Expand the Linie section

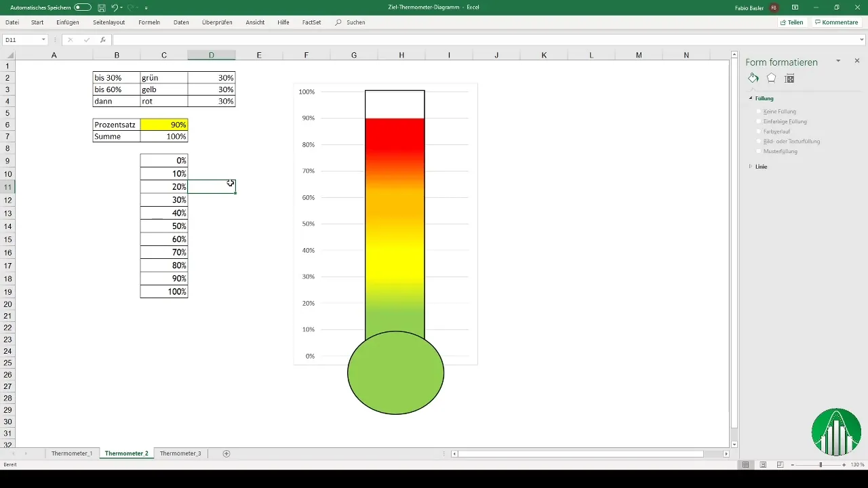751,166
